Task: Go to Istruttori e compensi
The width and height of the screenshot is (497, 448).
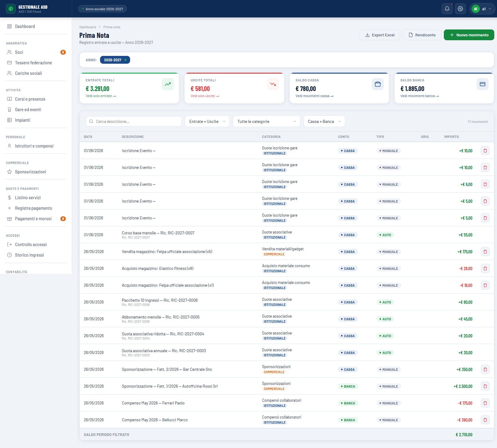Action: 36,146
